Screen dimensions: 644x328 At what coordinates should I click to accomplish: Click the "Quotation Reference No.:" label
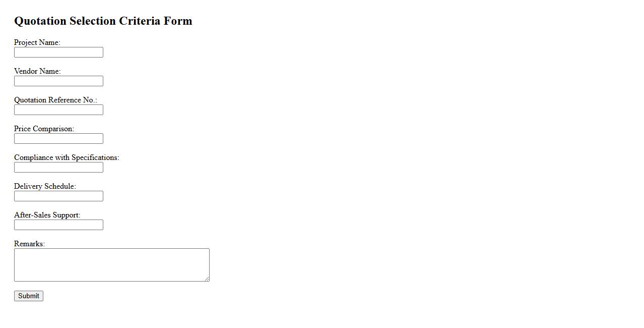55,100
